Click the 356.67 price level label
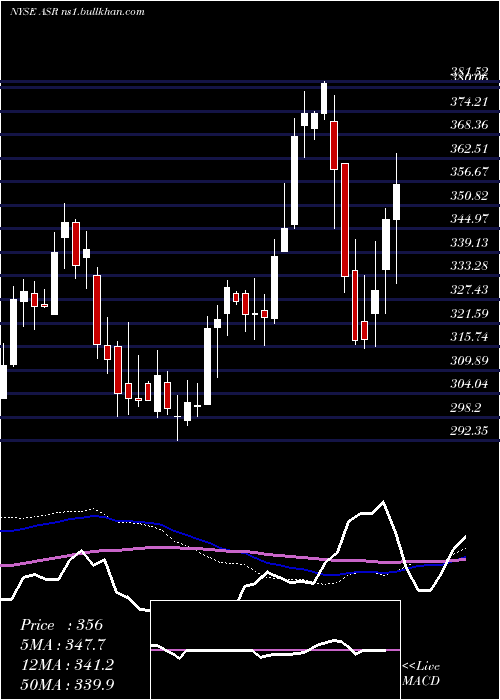Image resolution: width=500 pixels, height=700 pixels. pyautogui.click(x=468, y=172)
